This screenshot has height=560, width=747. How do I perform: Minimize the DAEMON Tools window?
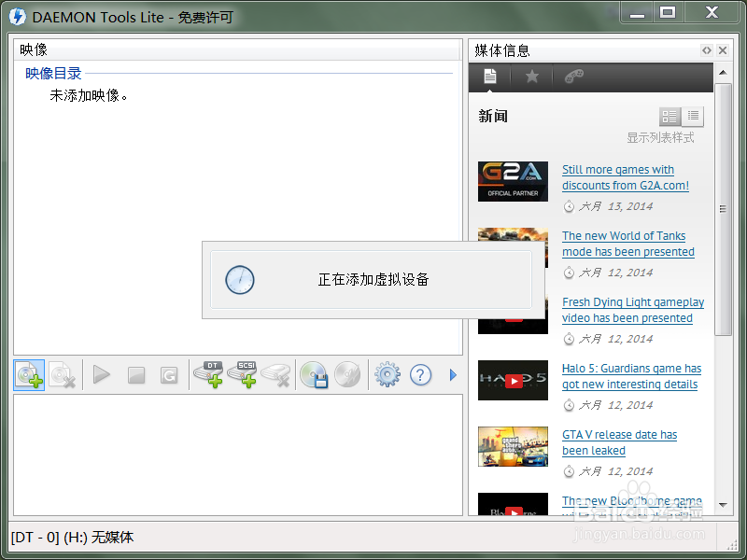point(637,13)
